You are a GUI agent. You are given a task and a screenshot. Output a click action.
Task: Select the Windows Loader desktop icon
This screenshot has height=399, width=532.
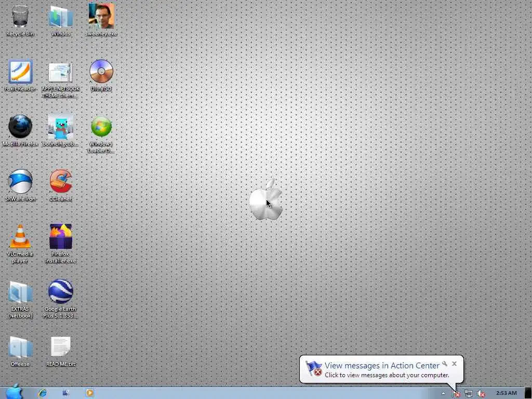click(101, 135)
